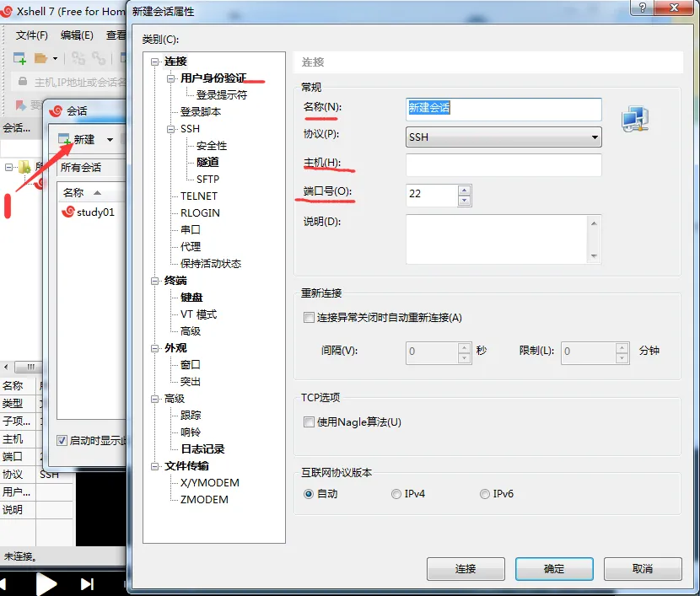Image resolution: width=700 pixels, height=596 pixels.
Task: Toggle the 使用Nagle算法 checkbox
Action: [309, 422]
